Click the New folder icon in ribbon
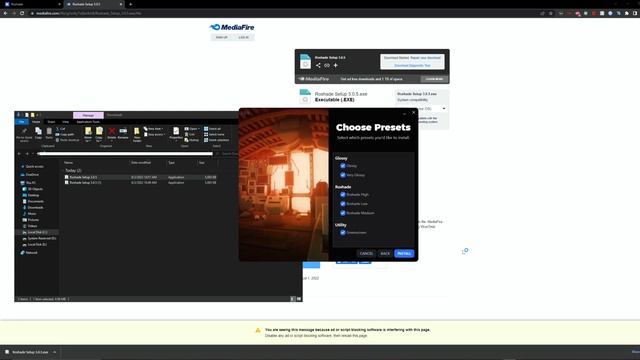 [x=137, y=134]
